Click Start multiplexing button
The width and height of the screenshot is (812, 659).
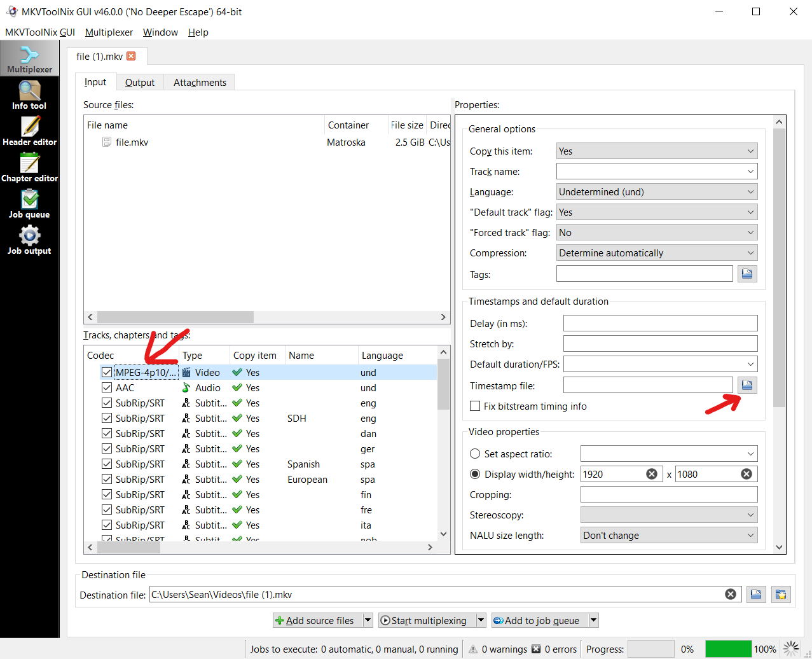[x=427, y=620]
